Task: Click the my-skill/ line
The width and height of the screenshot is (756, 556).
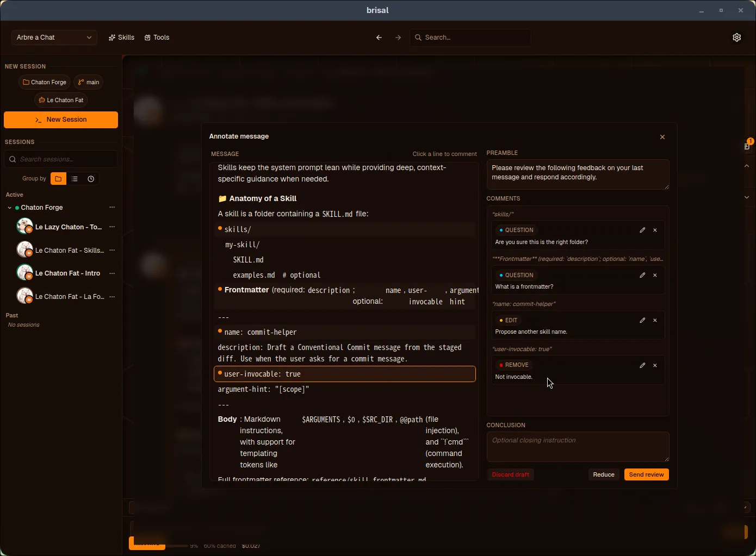Action: click(x=345, y=245)
